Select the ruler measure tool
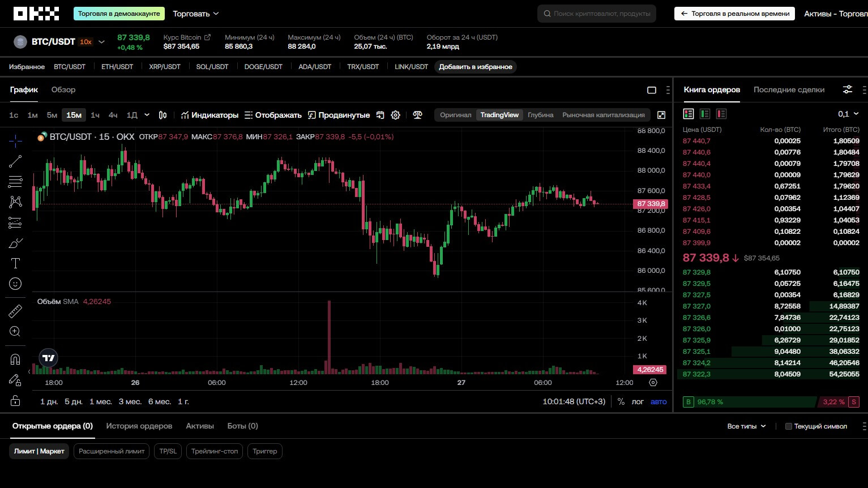Viewport: 868px width, 488px height. click(15, 311)
